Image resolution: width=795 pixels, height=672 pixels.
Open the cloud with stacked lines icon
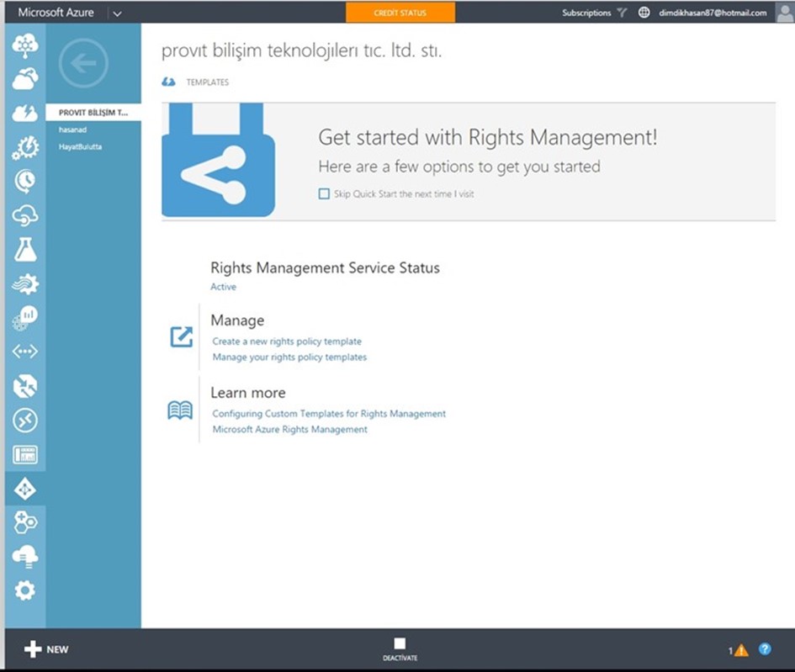click(25, 557)
